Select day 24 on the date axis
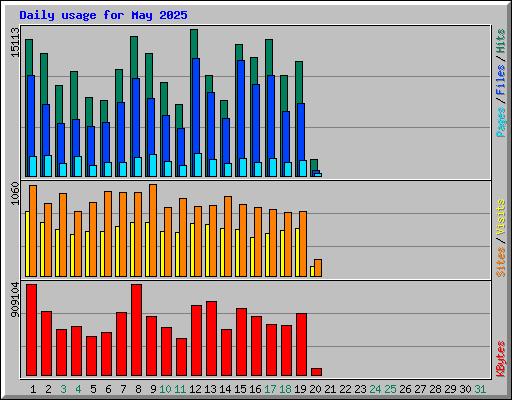 pos(375,389)
